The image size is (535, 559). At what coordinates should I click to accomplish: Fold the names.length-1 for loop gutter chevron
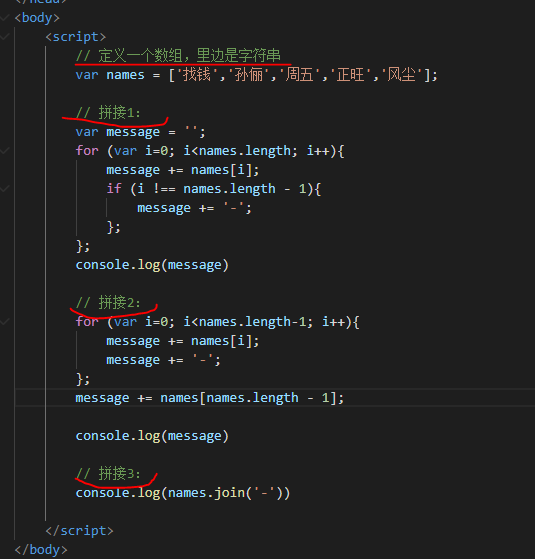[x=4, y=322]
